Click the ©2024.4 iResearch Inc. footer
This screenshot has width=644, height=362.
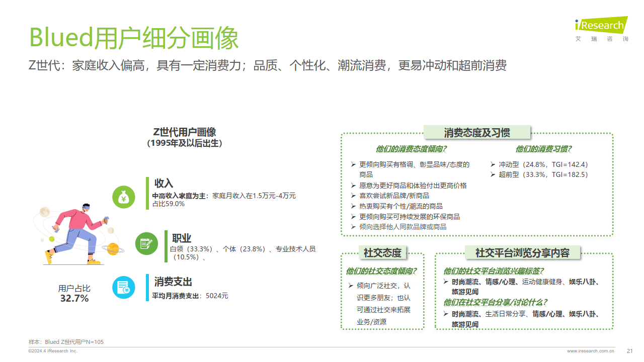[x=53, y=351]
